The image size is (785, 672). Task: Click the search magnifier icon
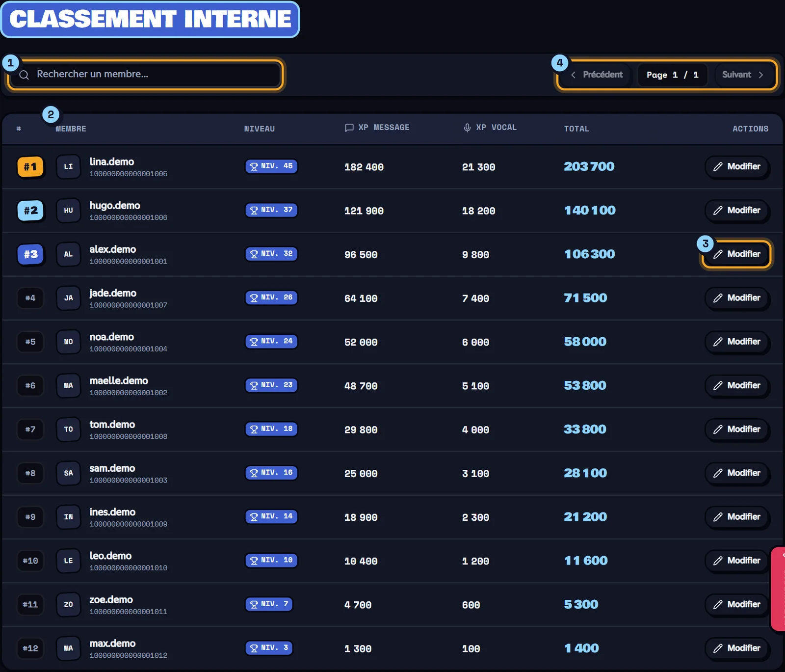(24, 75)
